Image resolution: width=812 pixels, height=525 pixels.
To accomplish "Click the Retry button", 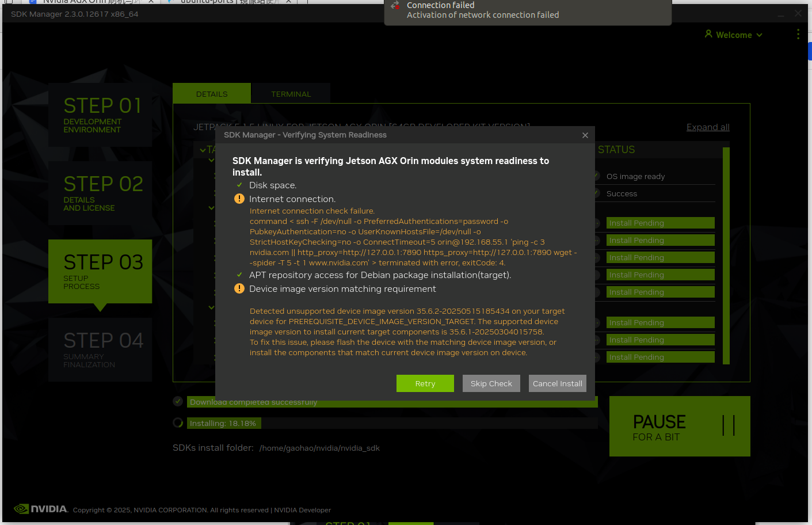I will coord(425,383).
